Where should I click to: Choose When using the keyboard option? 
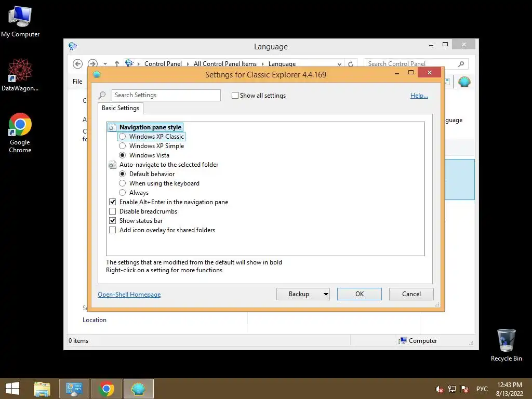[x=123, y=183]
